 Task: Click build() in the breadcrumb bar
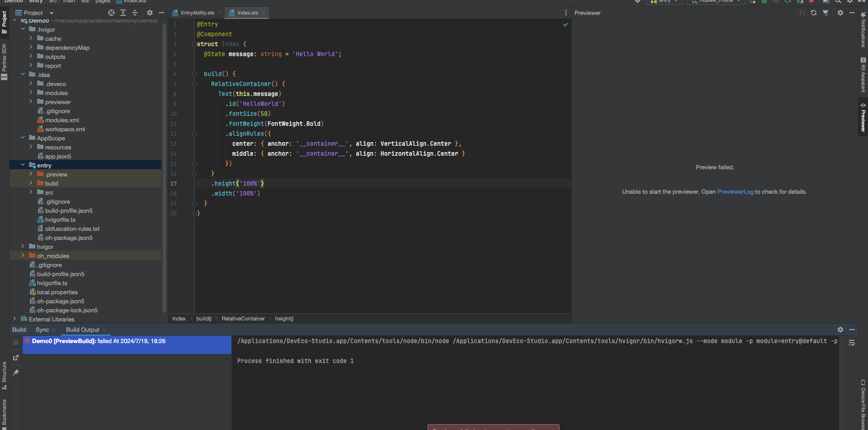click(204, 319)
